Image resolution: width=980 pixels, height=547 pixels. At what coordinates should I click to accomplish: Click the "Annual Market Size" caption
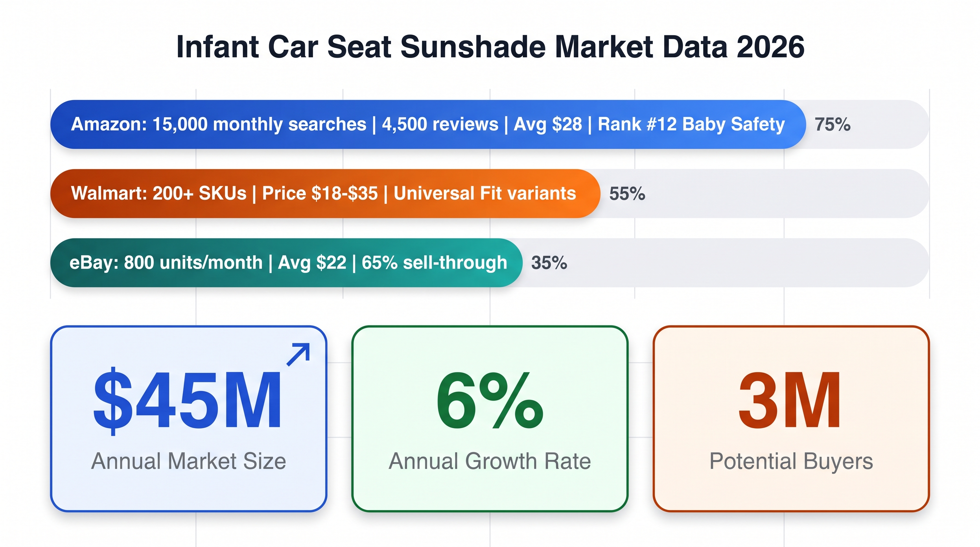[189, 462]
